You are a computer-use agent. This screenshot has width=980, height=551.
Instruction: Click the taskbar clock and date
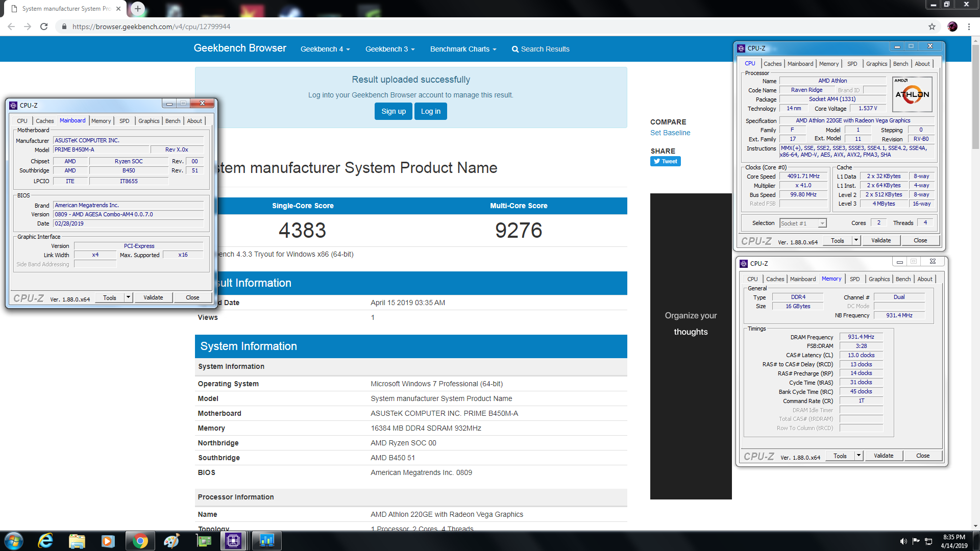(954, 541)
